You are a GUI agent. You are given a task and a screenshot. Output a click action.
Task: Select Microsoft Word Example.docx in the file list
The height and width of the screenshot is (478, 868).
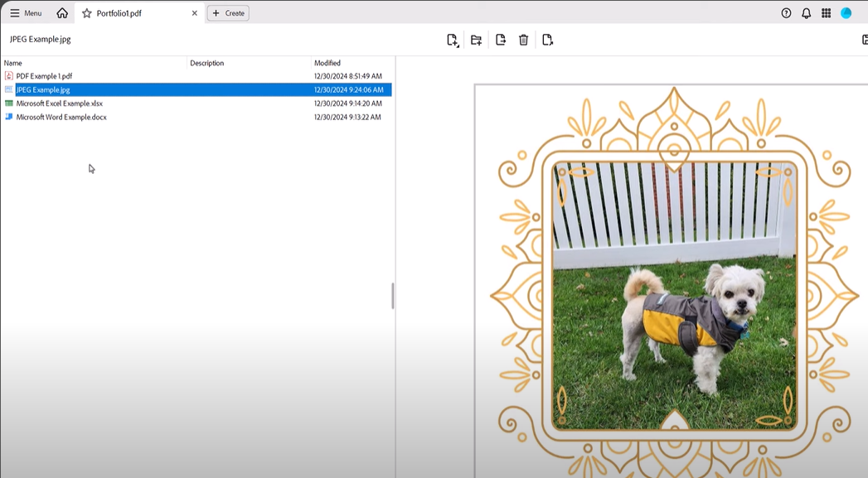[x=58, y=117]
